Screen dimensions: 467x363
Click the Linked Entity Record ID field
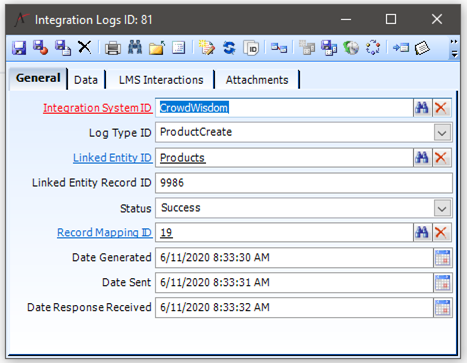304,183
